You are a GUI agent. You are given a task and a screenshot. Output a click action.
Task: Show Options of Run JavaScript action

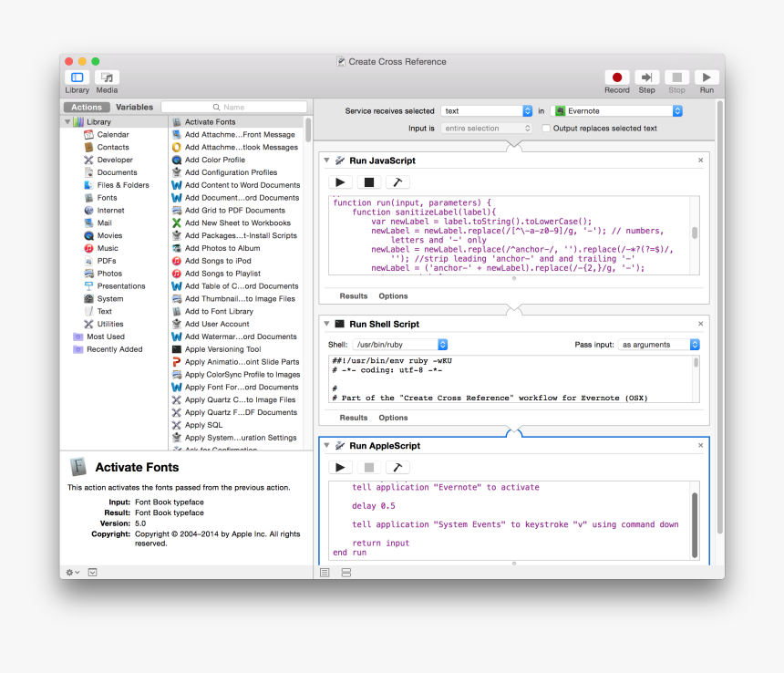393,296
